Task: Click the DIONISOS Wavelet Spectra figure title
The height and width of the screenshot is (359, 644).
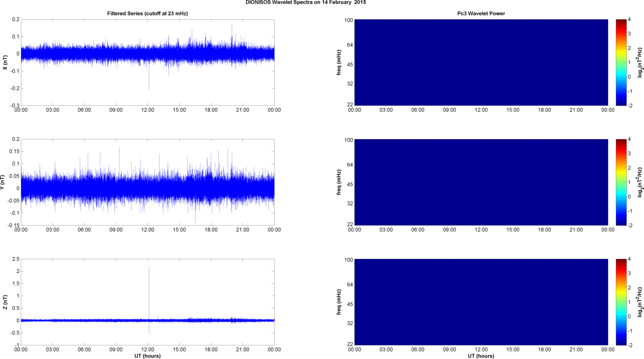Action: [x=306, y=3]
